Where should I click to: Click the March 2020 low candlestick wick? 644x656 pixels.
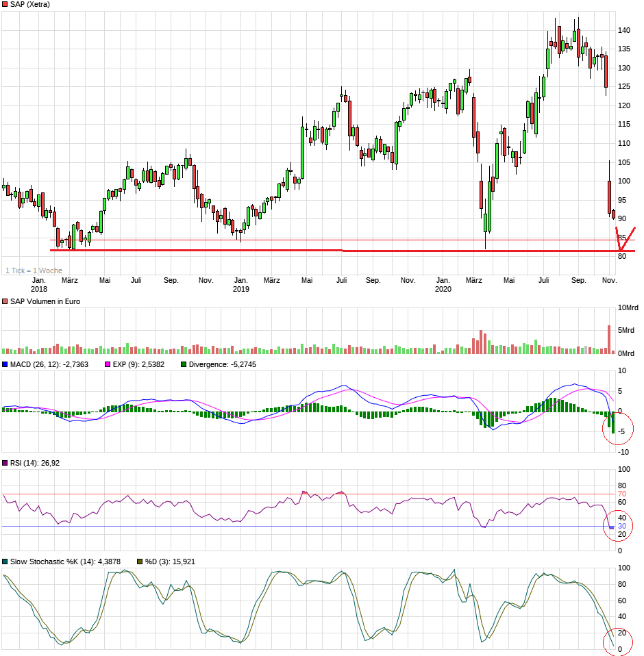pos(486,240)
